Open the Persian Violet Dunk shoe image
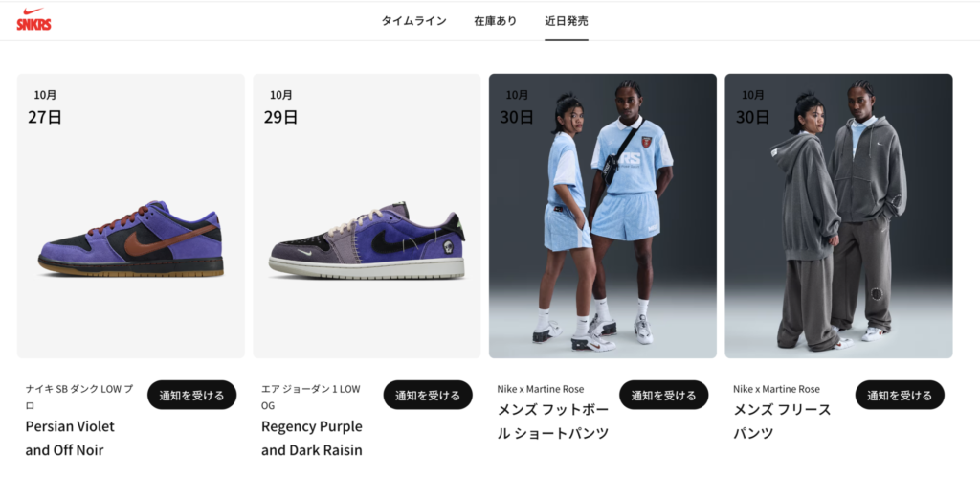 pos(130,216)
